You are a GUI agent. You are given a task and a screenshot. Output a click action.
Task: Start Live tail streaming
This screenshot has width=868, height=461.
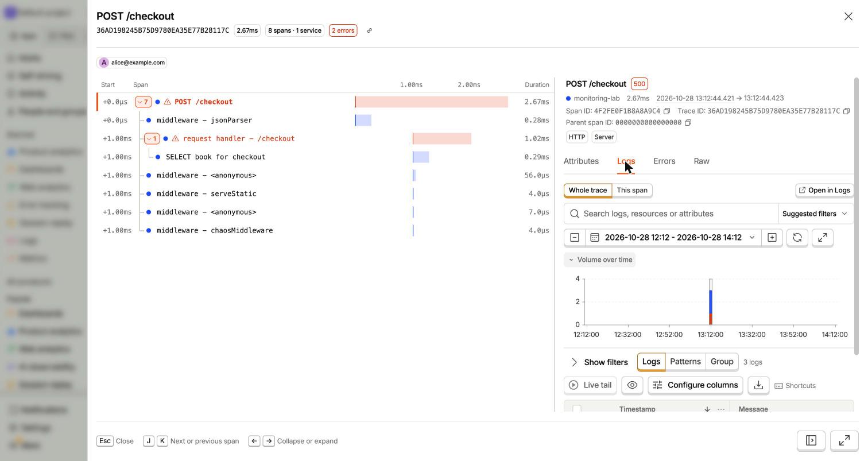(x=590, y=385)
